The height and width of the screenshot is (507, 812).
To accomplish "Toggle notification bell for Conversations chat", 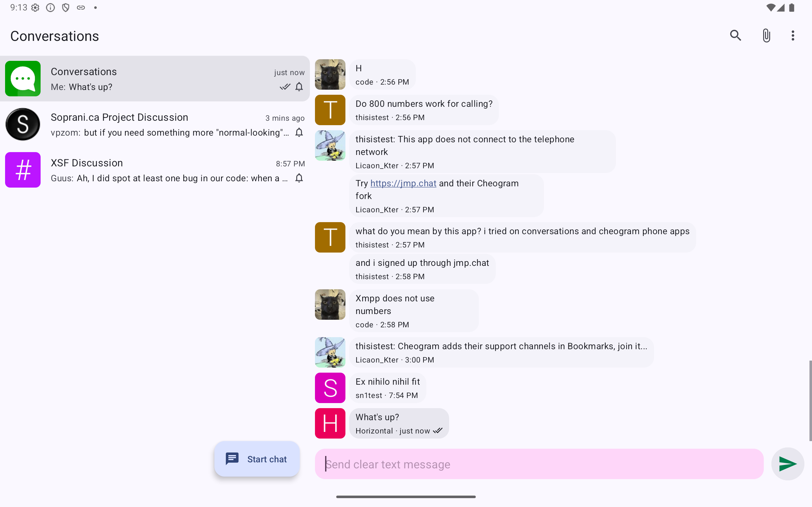I will [299, 87].
